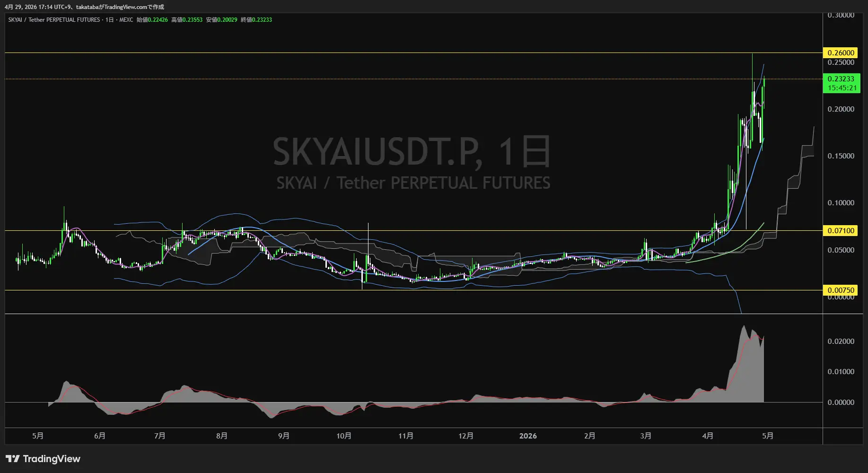Click the yellow 0.26000 price line label

841,53
